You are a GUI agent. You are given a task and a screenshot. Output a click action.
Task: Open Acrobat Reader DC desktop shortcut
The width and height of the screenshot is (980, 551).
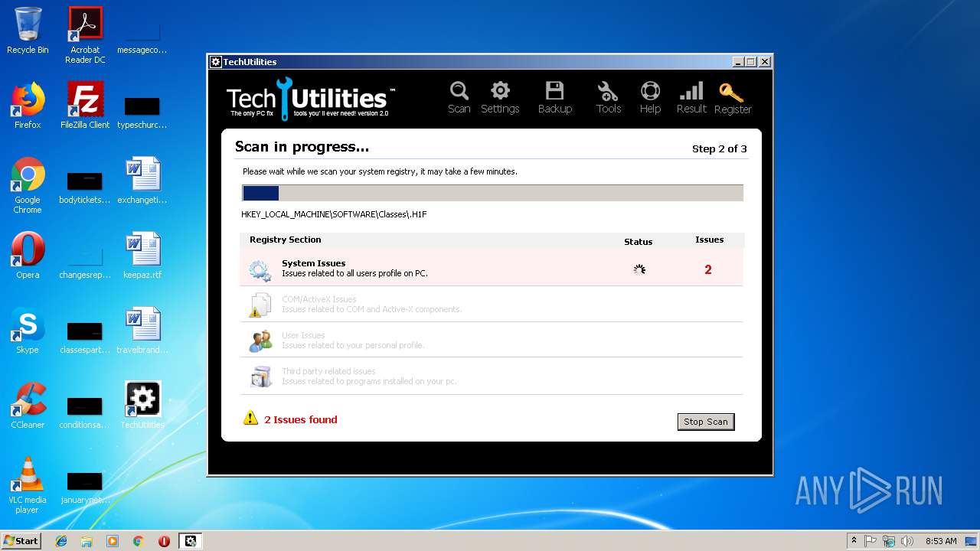tap(85, 35)
